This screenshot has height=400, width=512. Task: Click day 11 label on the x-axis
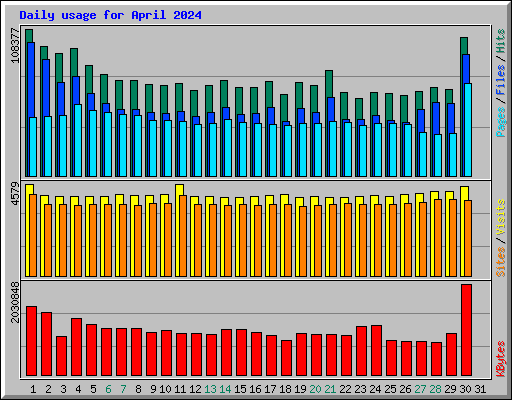tap(180, 389)
